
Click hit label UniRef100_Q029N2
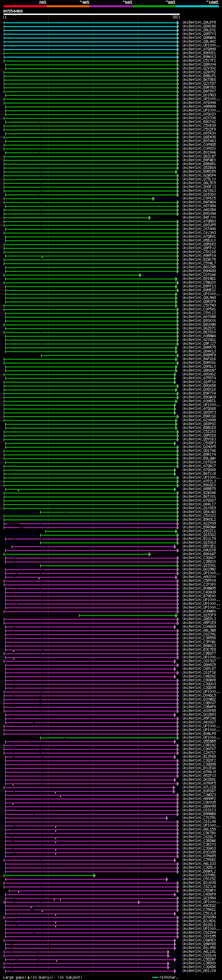[199, 569]
